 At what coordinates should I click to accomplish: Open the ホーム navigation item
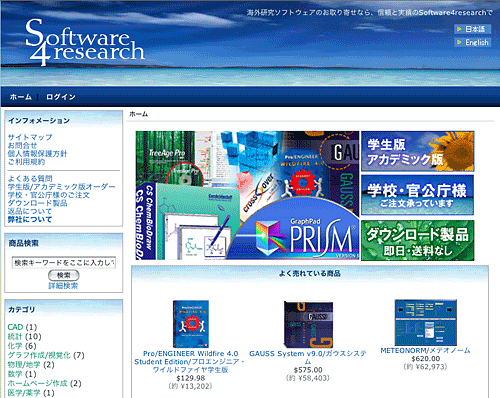pos(21,97)
